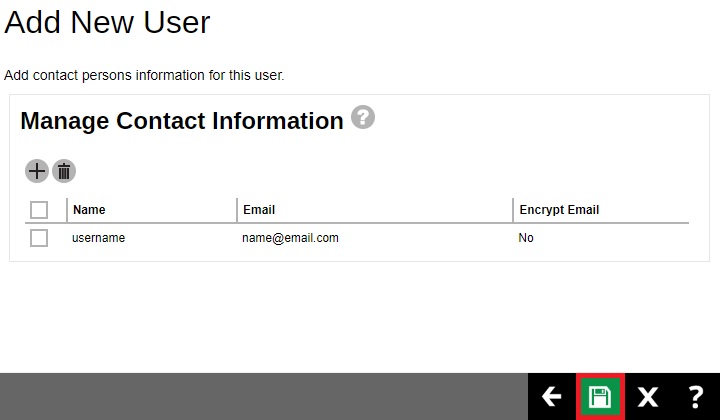
Task: Click the Manage Contact Information heading
Action: [x=182, y=121]
